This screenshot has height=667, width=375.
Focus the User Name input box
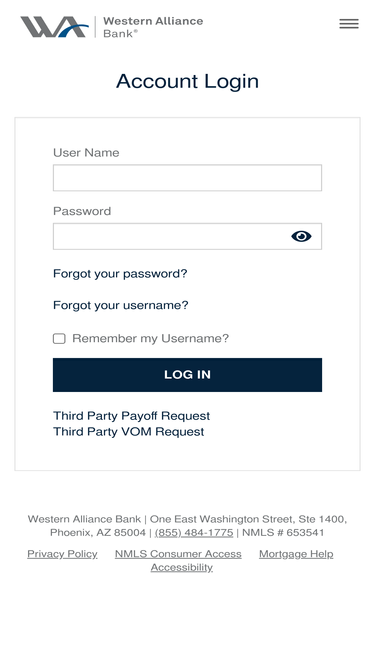point(187,178)
